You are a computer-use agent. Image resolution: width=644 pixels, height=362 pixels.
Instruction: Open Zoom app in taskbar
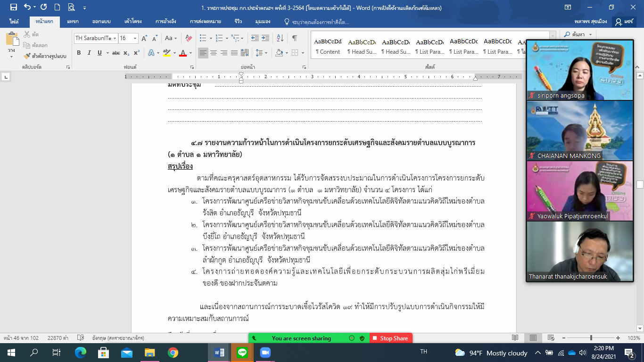[265, 352]
